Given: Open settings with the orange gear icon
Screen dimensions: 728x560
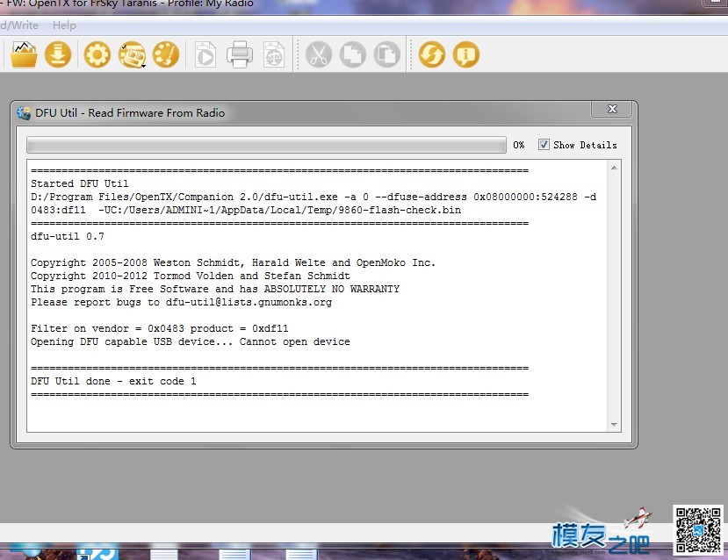Looking at the screenshot, I should coord(97,54).
